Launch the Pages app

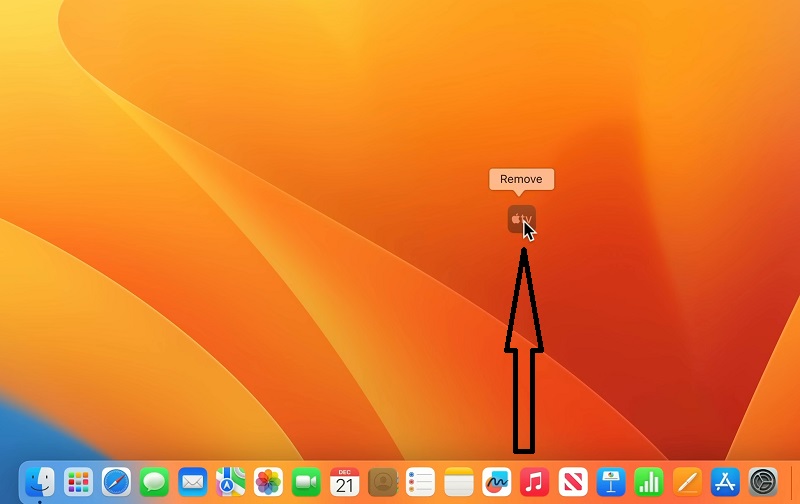[687, 482]
